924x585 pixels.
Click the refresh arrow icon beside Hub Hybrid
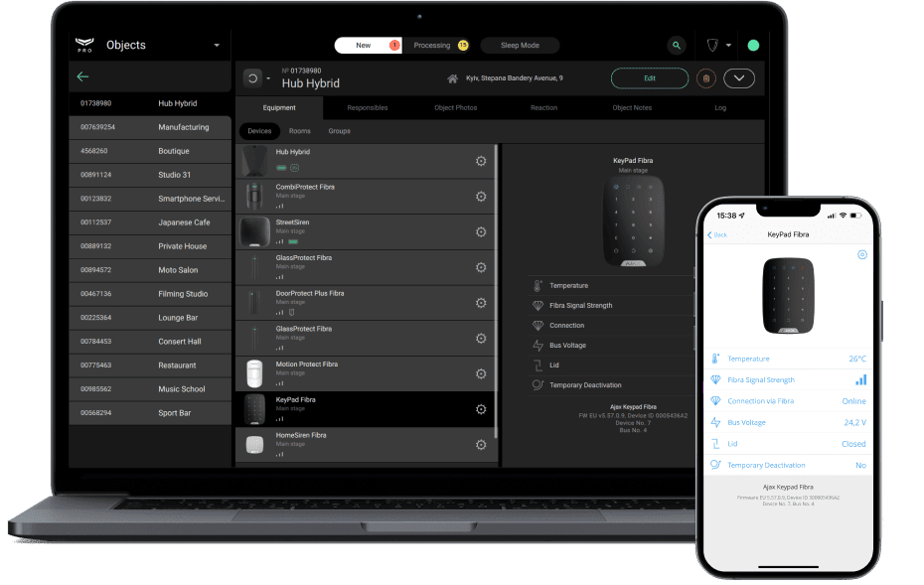click(x=252, y=78)
